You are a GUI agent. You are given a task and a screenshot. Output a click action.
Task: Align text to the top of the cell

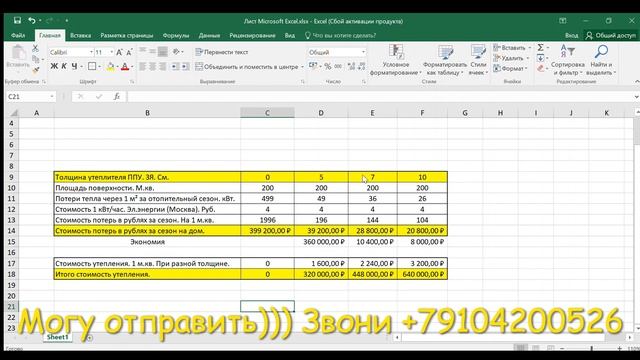[x=142, y=51]
